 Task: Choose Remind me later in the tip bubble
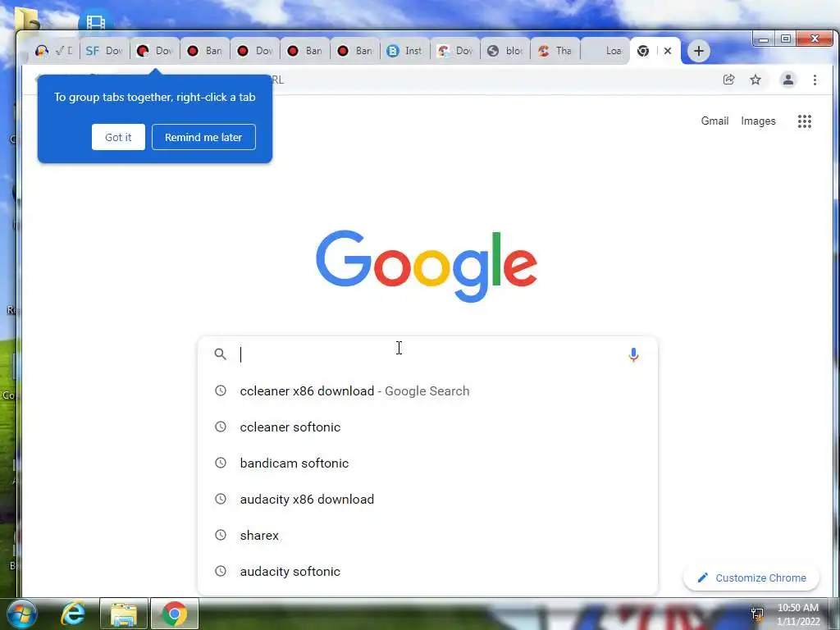coord(203,137)
